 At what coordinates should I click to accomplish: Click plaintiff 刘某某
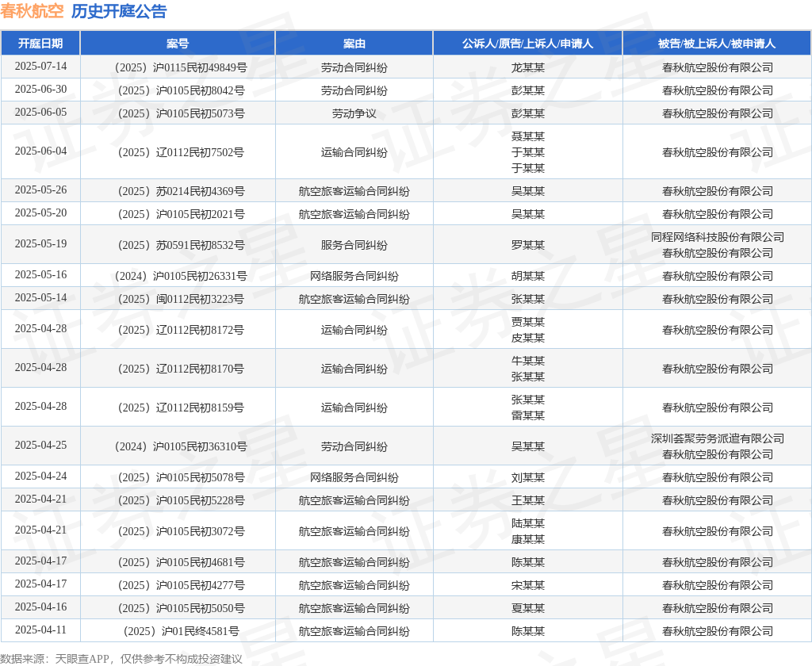pyautogui.click(x=527, y=477)
